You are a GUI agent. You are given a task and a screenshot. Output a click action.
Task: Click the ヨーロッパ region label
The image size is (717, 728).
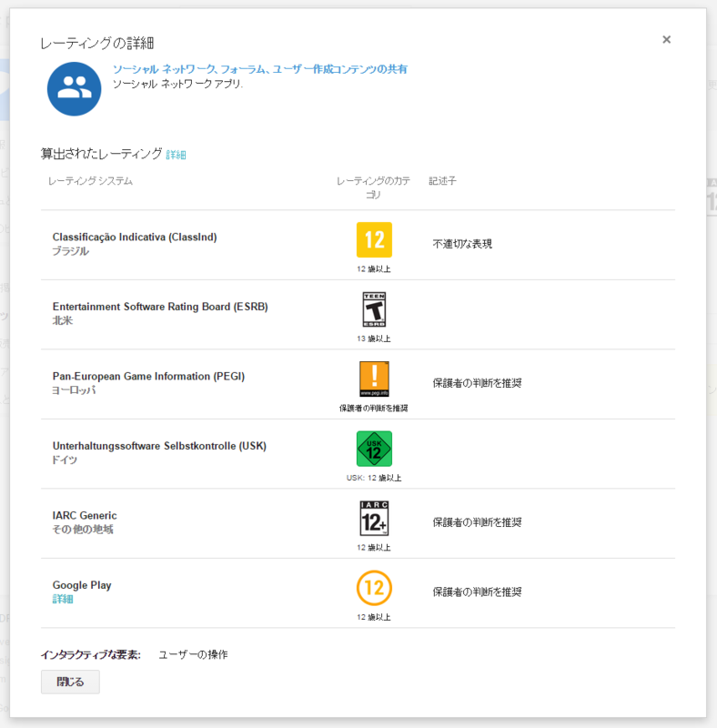[x=74, y=390]
